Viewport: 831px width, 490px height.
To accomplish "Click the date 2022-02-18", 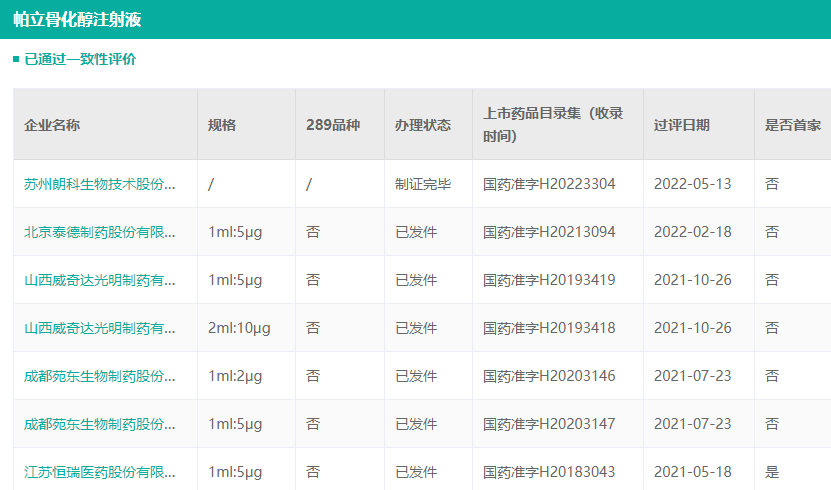I will point(693,232).
